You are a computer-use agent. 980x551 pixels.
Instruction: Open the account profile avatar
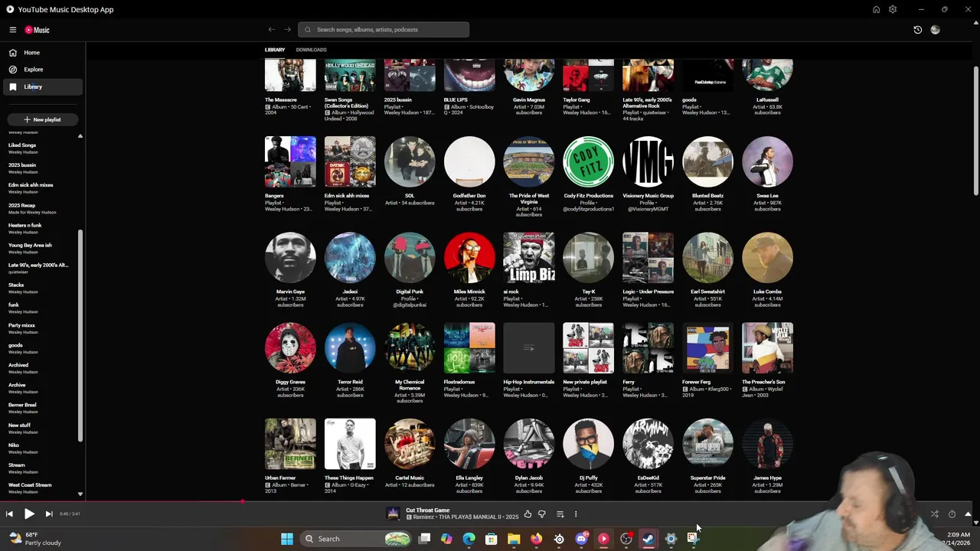point(935,30)
